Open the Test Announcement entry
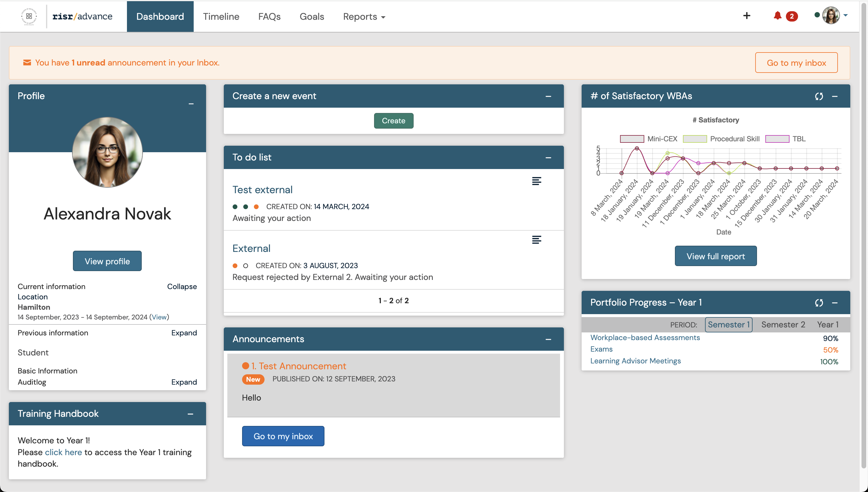This screenshot has height=492, width=868. [298, 366]
